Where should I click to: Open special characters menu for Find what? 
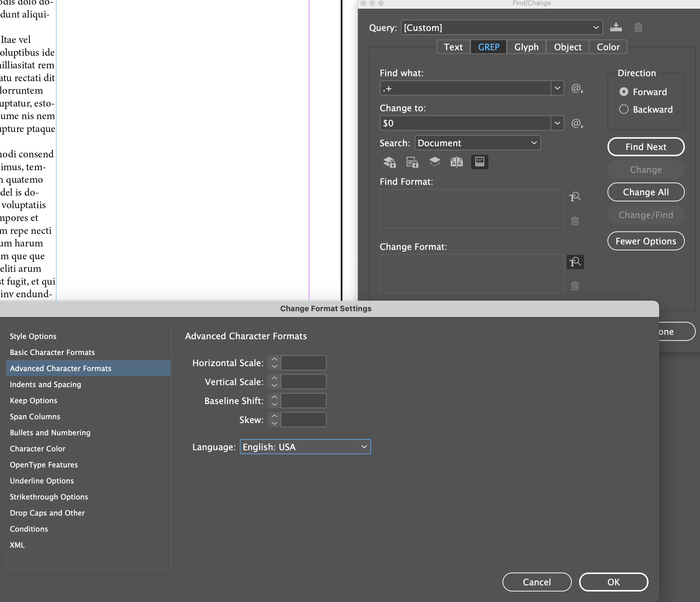(x=577, y=88)
